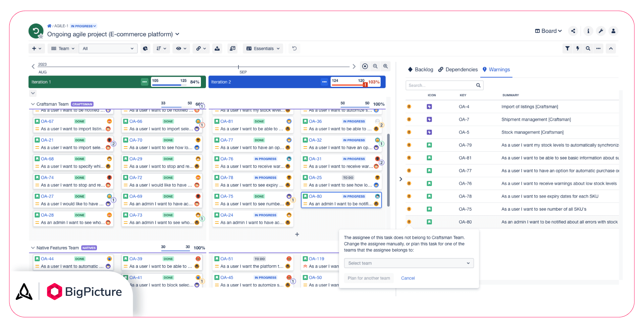Open the link dependencies dropdown
This screenshot has height=328, width=644.
pos(201,49)
